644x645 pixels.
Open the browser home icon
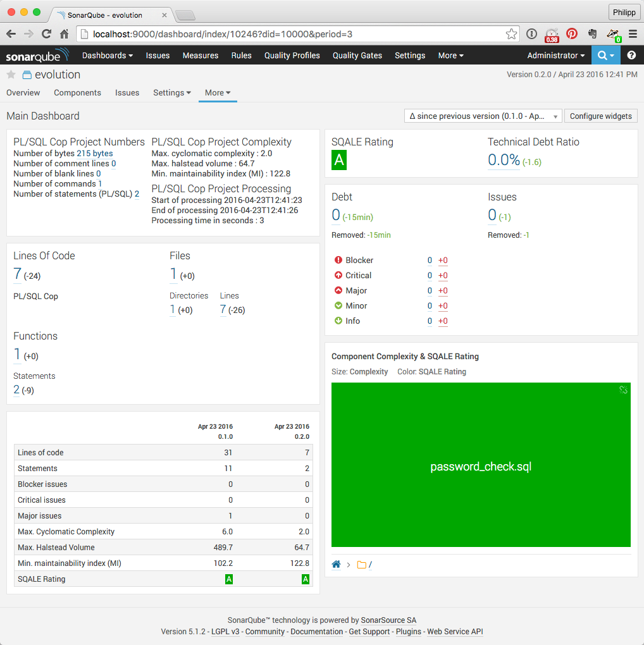tap(64, 34)
